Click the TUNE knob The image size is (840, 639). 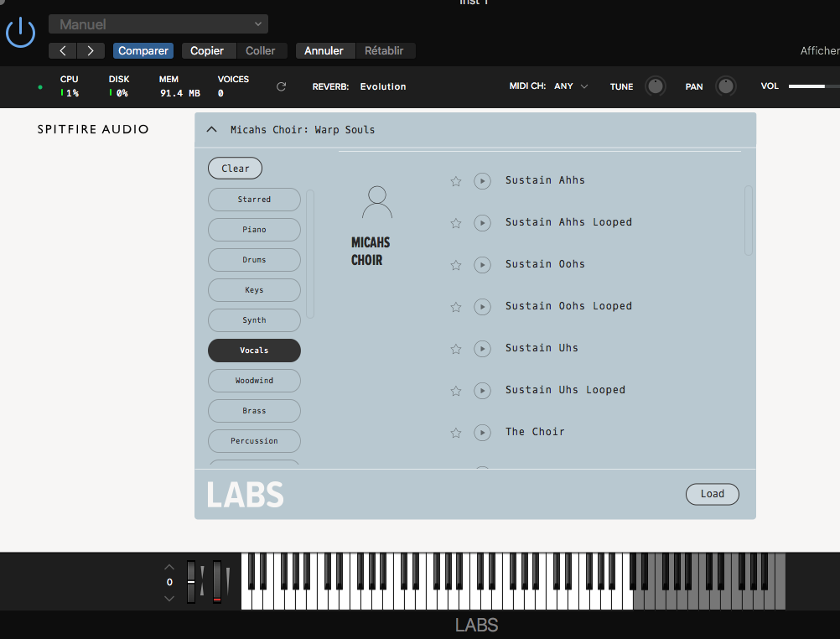click(656, 86)
